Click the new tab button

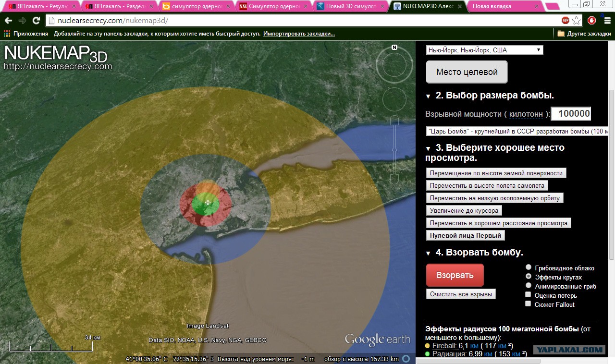(552, 6)
